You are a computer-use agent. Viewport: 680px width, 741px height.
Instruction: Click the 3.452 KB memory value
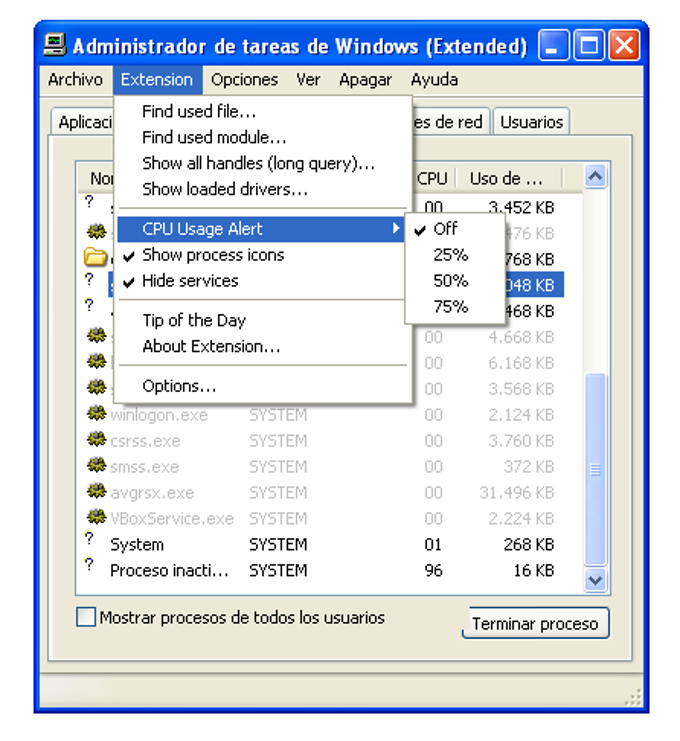pos(521,208)
